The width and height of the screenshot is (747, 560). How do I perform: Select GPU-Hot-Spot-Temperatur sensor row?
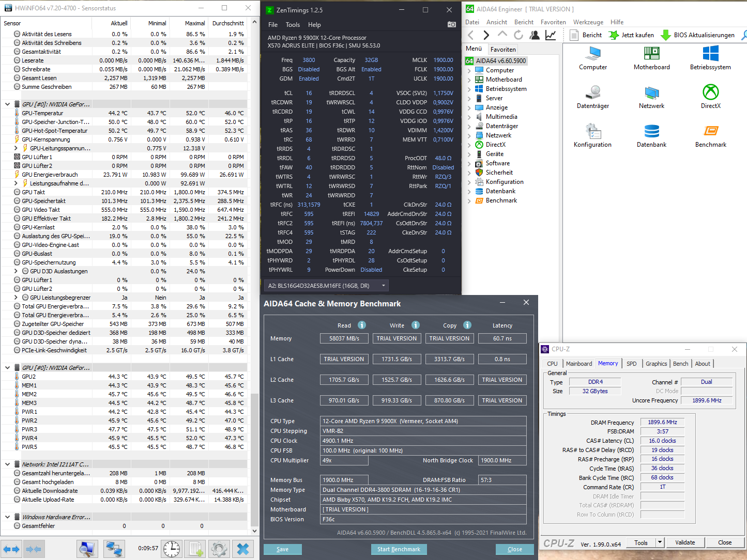pos(124,131)
